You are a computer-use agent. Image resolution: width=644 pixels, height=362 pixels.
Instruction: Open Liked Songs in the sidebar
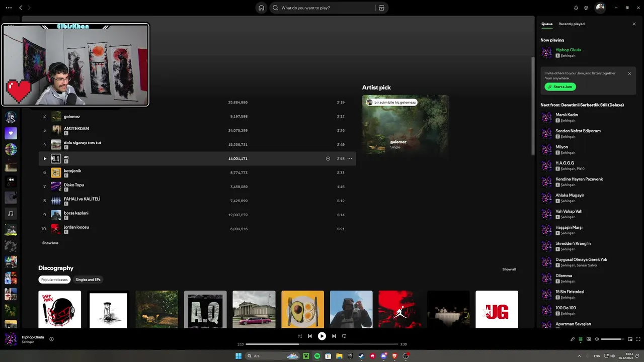[x=11, y=133]
